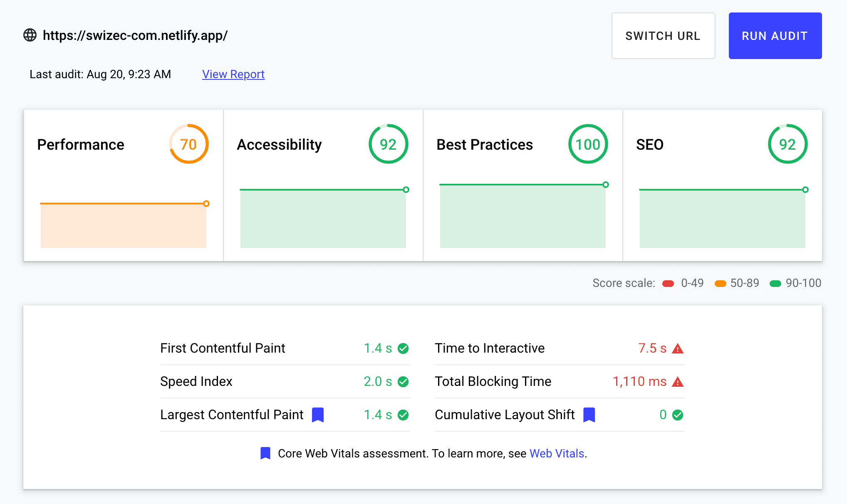Follow the Web Vitals link
This screenshot has width=847, height=504.
tap(557, 453)
